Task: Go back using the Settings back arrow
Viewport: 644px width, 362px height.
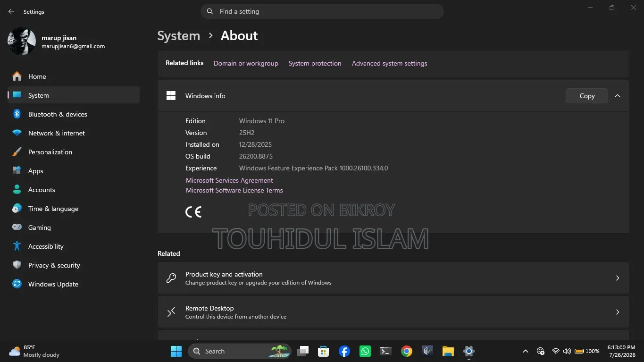Action: click(x=11, y=11)
